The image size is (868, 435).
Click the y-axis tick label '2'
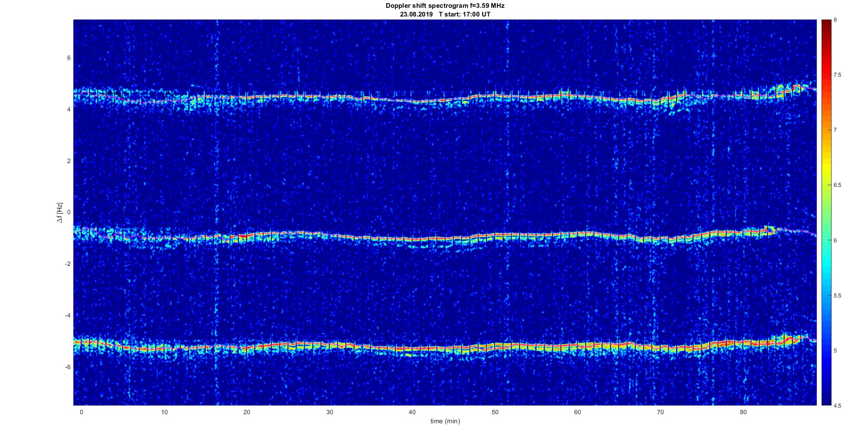coord(69,161)
